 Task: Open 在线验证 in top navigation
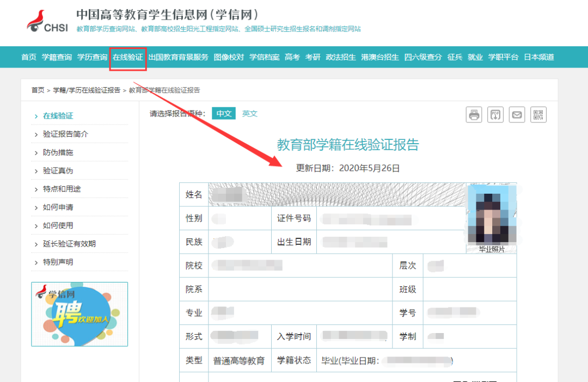click(128, 57)
